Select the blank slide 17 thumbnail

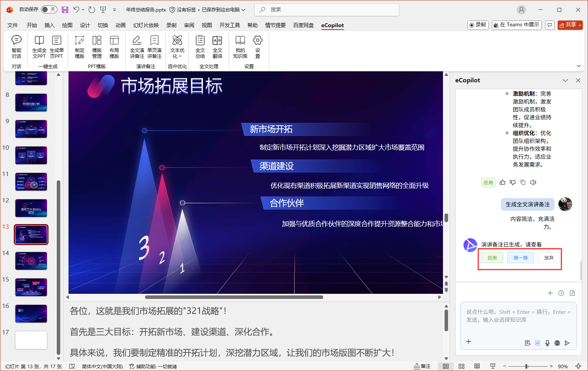click(31, 340)
